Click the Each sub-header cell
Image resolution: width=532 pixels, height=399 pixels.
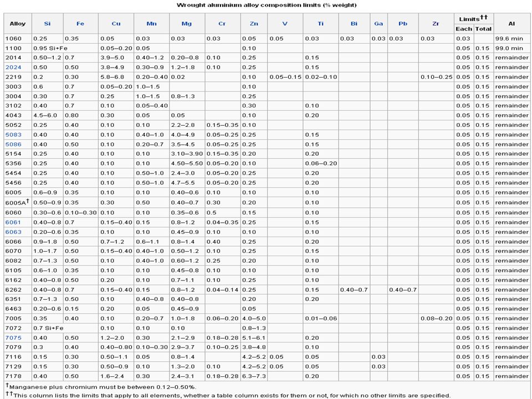(464, 29)
